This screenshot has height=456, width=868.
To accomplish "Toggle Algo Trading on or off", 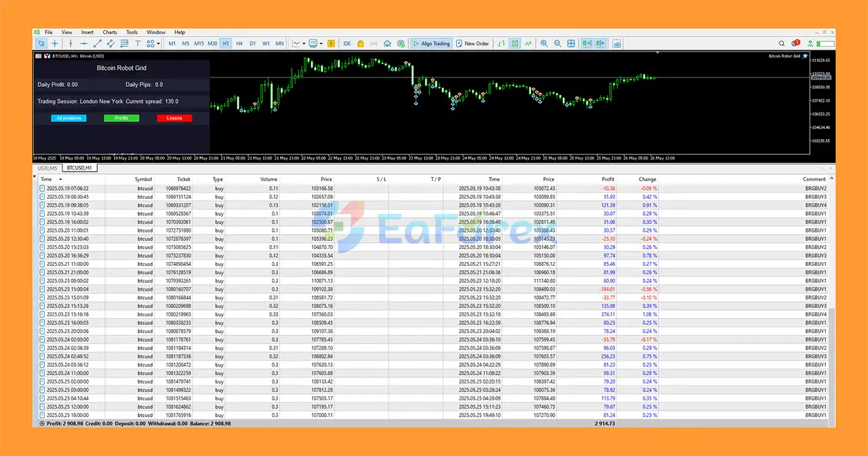I will pos(431,43).
